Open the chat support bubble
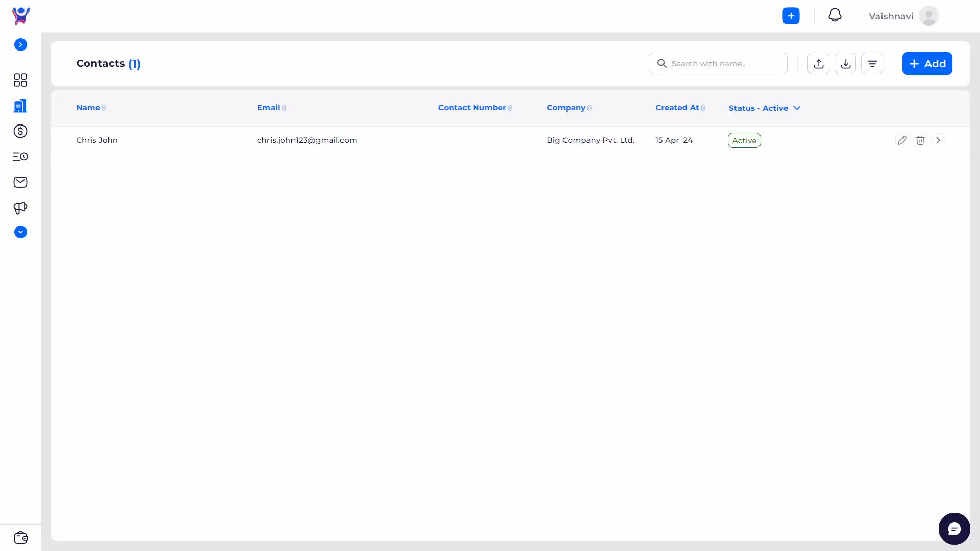Viewport: 980px width, 551px height. pos(954,529)
